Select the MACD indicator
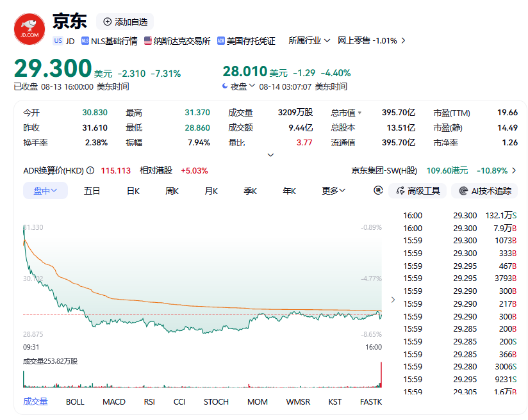The width and height of the screenshot is (528, 420). point(114,402)
